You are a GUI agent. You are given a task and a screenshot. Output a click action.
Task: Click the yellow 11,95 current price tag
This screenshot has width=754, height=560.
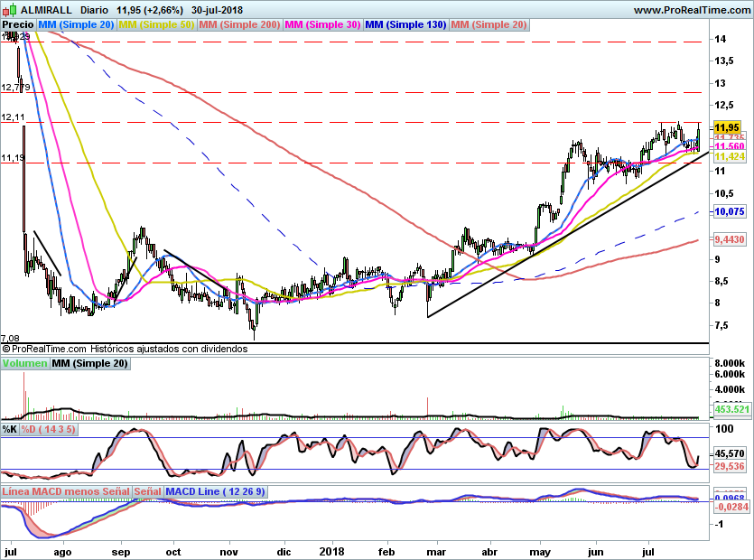[x=727, y=127]
